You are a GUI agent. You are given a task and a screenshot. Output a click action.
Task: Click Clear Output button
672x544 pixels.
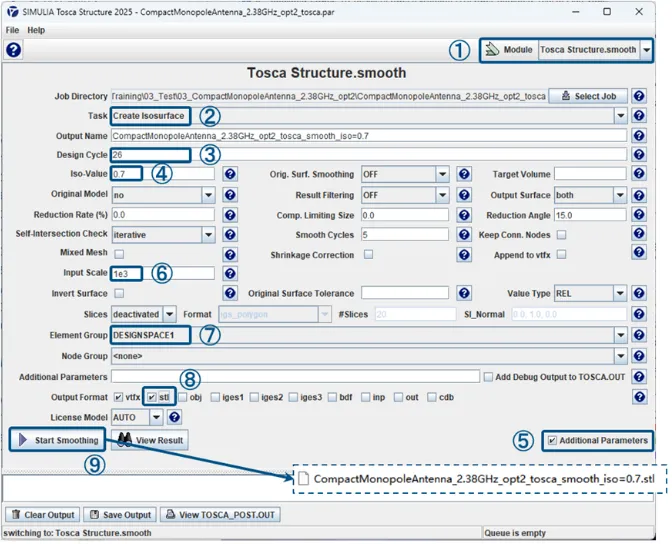(x=42, y=515)
